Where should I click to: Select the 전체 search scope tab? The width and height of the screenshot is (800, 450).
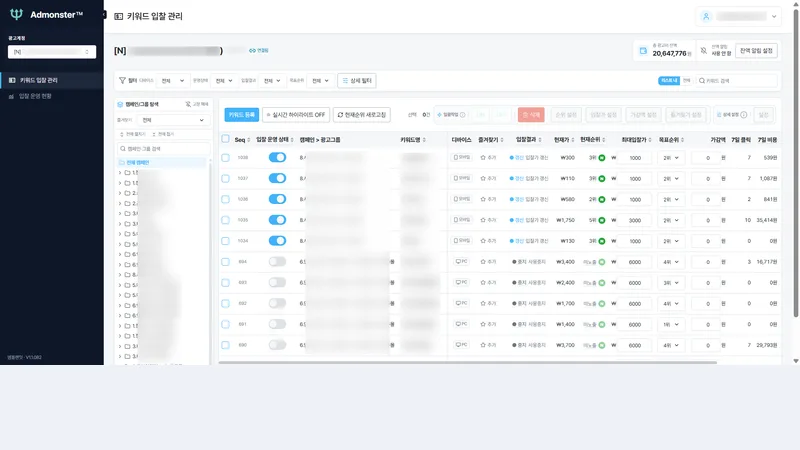(x=686, y=81)
